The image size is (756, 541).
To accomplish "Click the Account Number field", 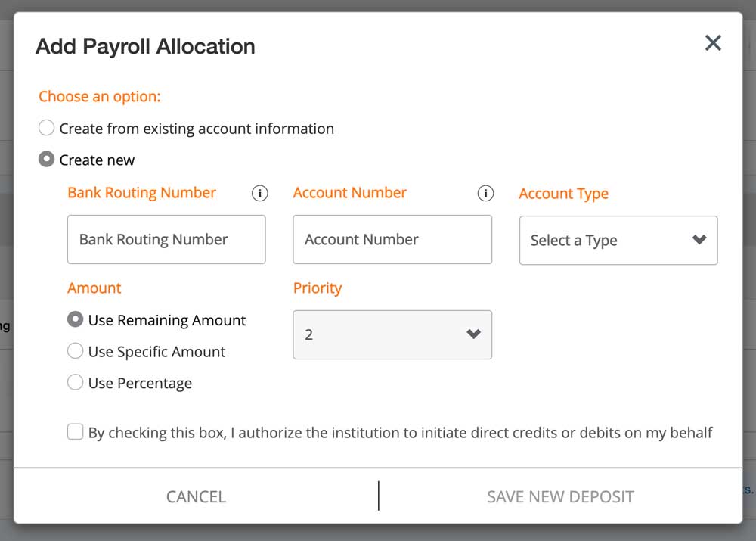I will pos(392,239).
